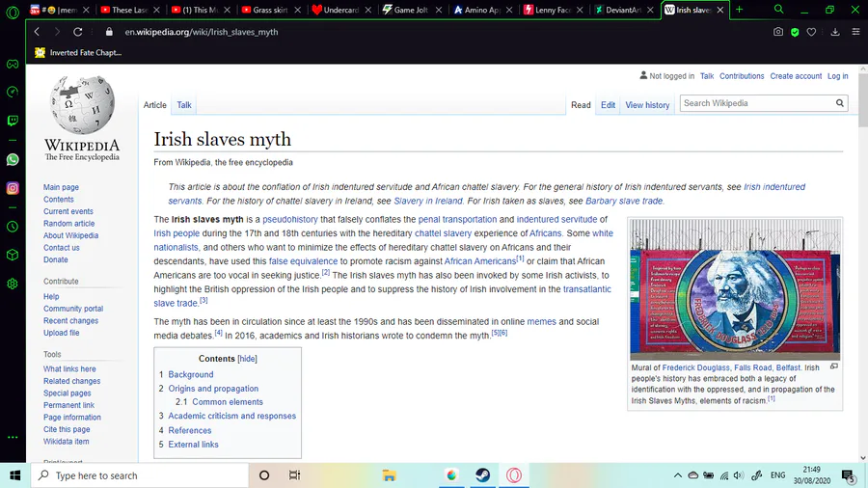Screen dimensions: 868x488
Task: Open Extensions cube icon in sidebar
Action: 13,255
